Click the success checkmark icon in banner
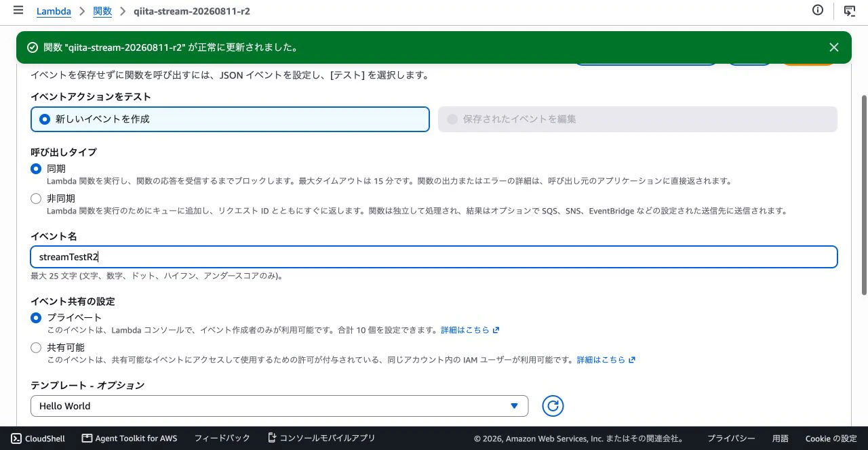This screenshot has height=450, width=868. [x=32, y=47]
